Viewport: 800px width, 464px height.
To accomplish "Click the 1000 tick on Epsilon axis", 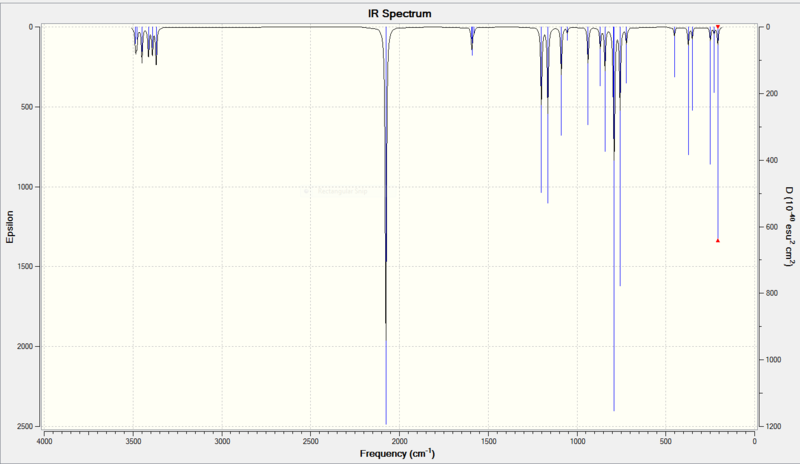I will [x=25, y=187].
